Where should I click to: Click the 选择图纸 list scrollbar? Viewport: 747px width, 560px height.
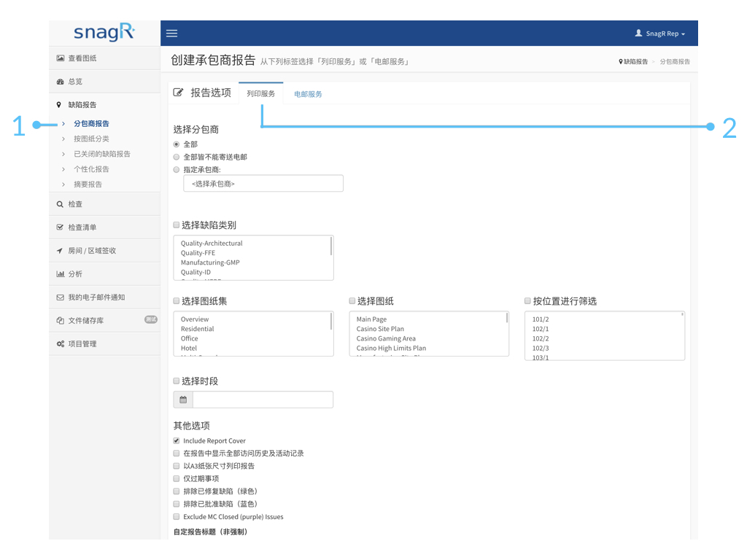tap(507, 318)
